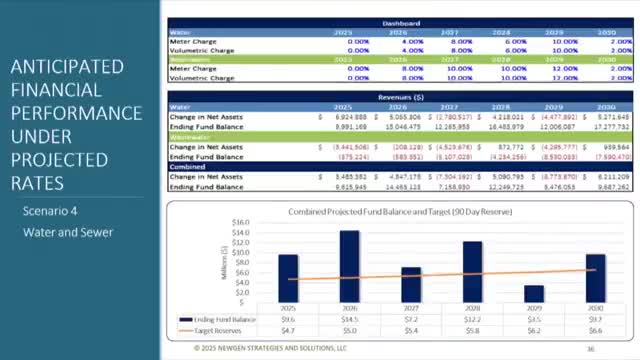Viewport: 640px width, 360px height.
Task: Select Wastewater 'Change in Net Assets' row label
Action: [x=206, y=147]
